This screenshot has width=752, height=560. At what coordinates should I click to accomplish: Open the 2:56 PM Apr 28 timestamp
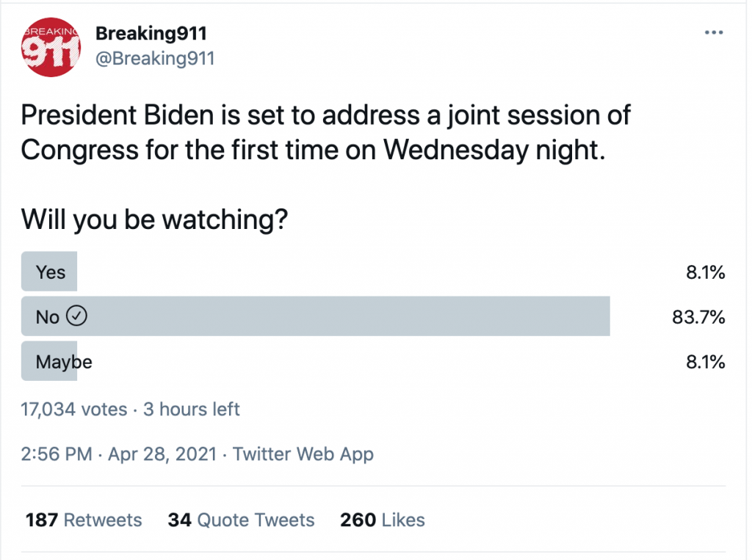tap(118, 454)
